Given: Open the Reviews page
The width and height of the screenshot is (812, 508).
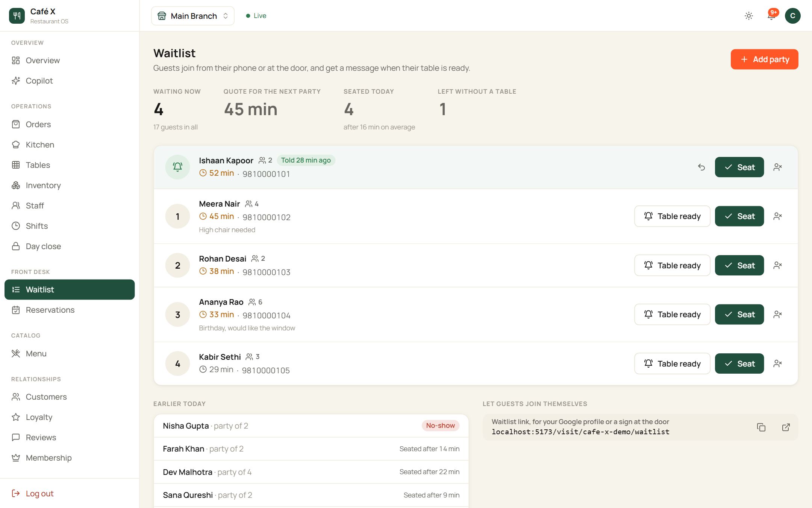Looking at the screenshot, I should [x=70, y=437].
